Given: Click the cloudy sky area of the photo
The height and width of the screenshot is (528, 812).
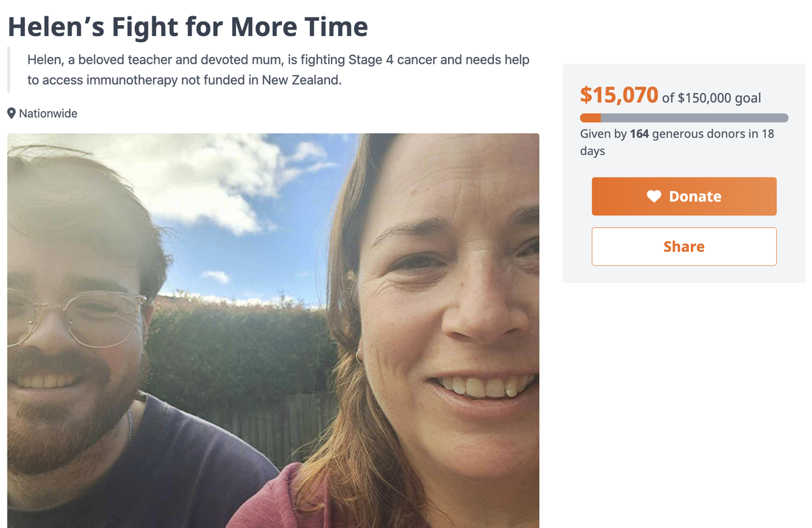Looking at the screenshot, I should pos(250,196).
